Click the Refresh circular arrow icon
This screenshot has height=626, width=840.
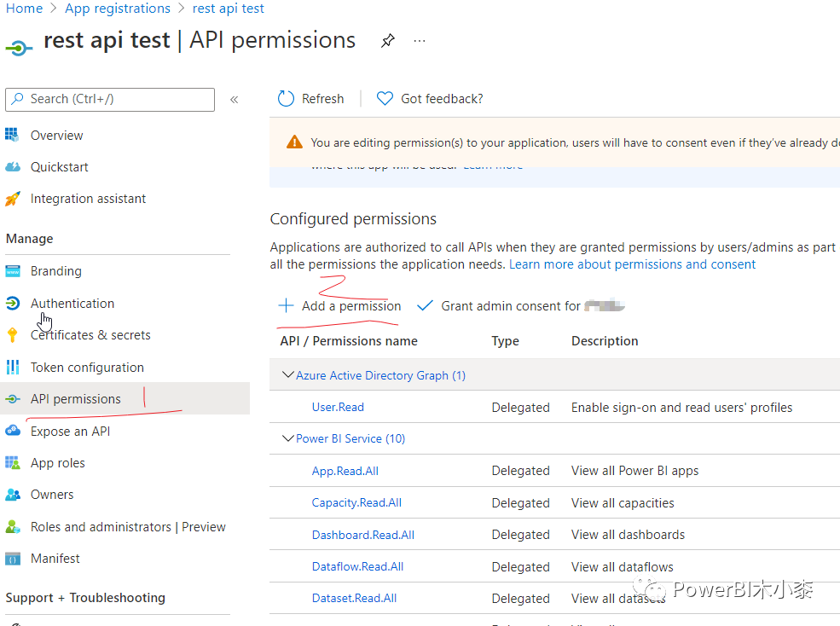[286, 99]
